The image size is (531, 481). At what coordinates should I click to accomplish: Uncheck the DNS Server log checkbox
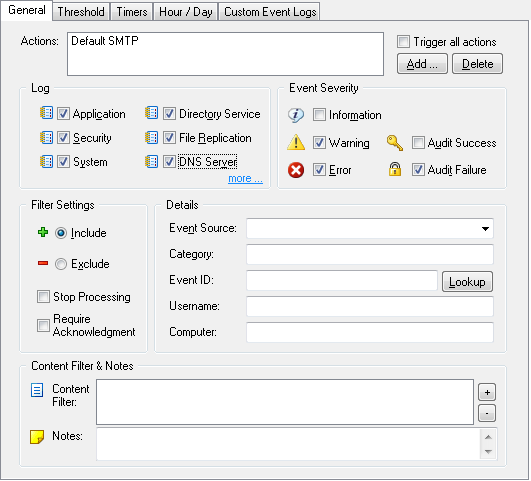click(x=169, y=162)
